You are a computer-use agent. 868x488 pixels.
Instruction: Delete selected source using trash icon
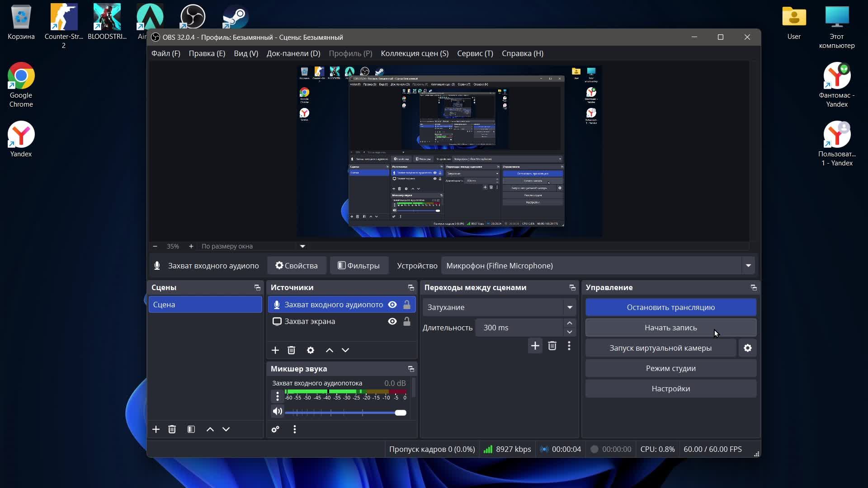point(292,350)
